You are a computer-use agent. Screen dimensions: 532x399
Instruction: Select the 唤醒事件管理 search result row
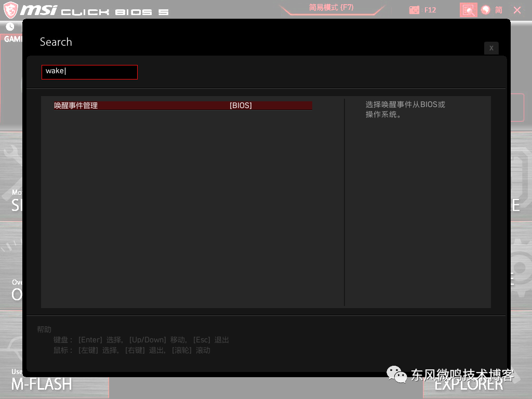tap(183, 105)
